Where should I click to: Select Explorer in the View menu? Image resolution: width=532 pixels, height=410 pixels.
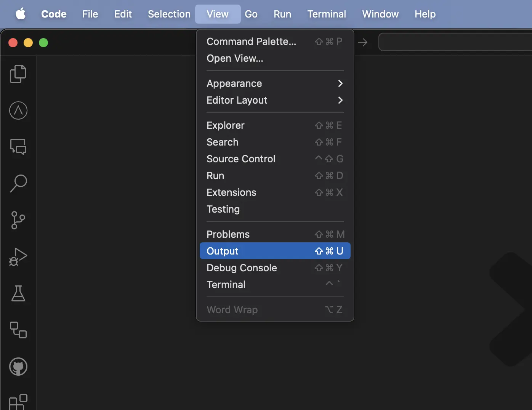click(x=275, y=125)
